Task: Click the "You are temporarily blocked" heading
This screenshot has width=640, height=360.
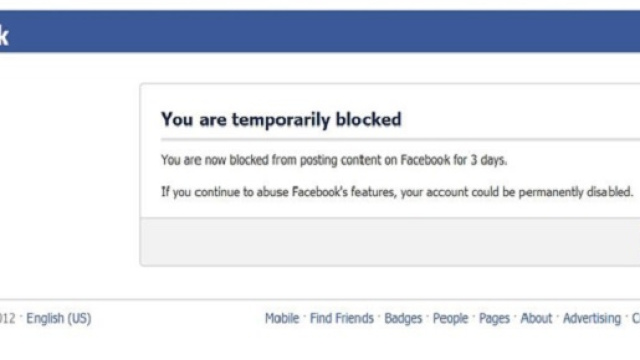Action: tap(281, 120)
